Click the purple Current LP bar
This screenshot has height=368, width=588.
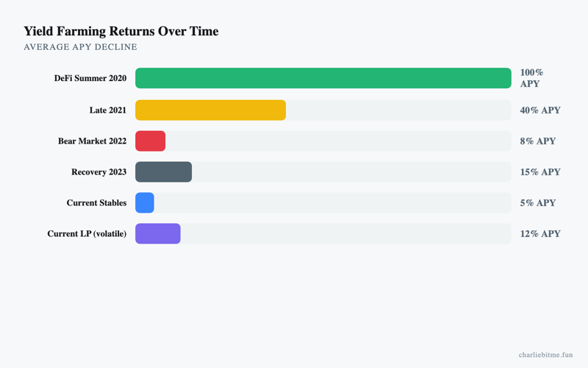click(x=158, y=233)
